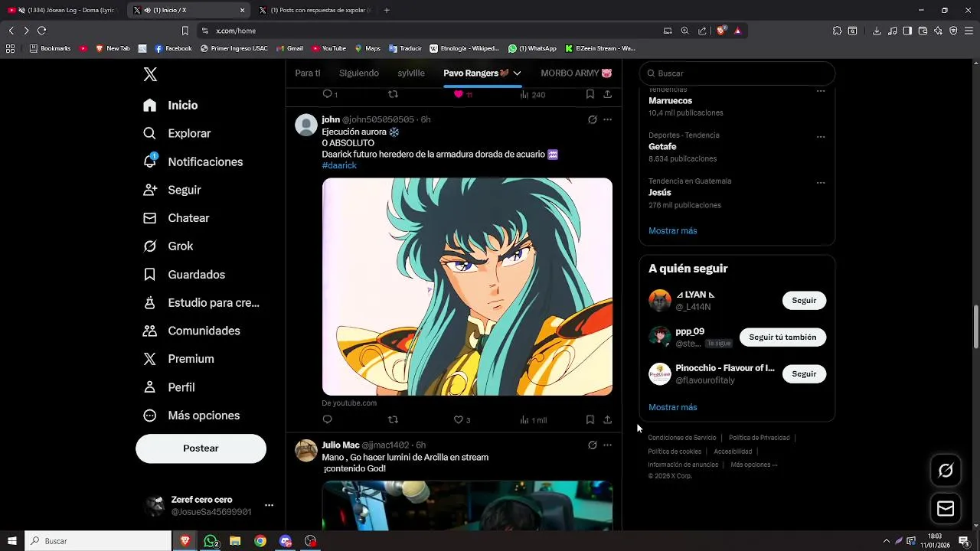Open Brave Shields lion icon in address bar
This screenshot has width=980, height=551.
coord(721,31)
